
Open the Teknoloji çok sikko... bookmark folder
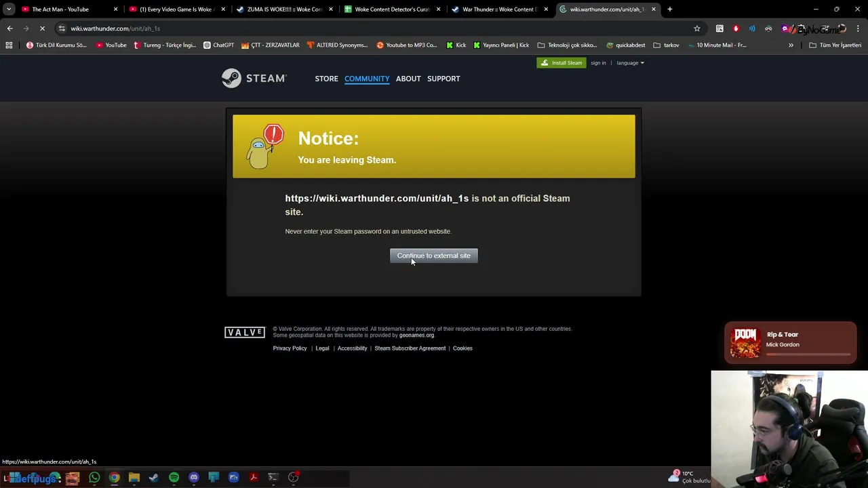[567, 45]
